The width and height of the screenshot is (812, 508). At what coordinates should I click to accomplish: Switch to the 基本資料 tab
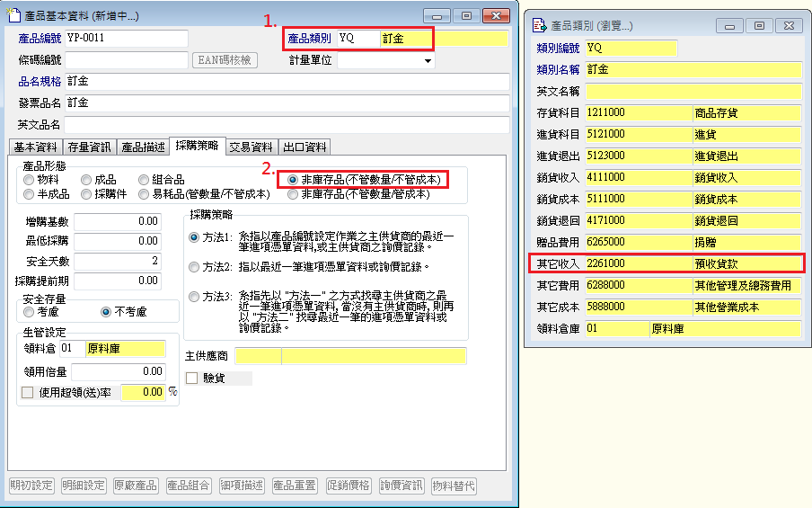(34, 147)
